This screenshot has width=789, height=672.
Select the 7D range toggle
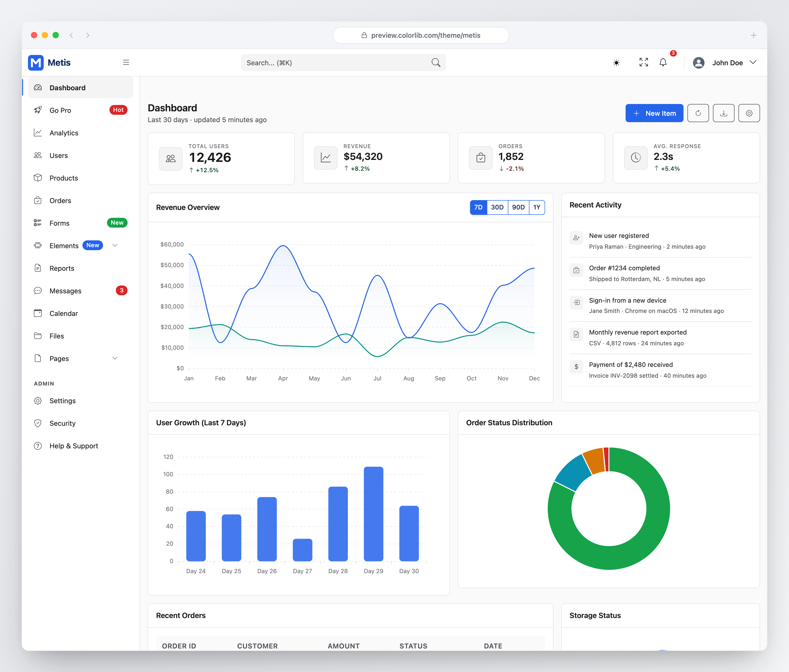478,207
